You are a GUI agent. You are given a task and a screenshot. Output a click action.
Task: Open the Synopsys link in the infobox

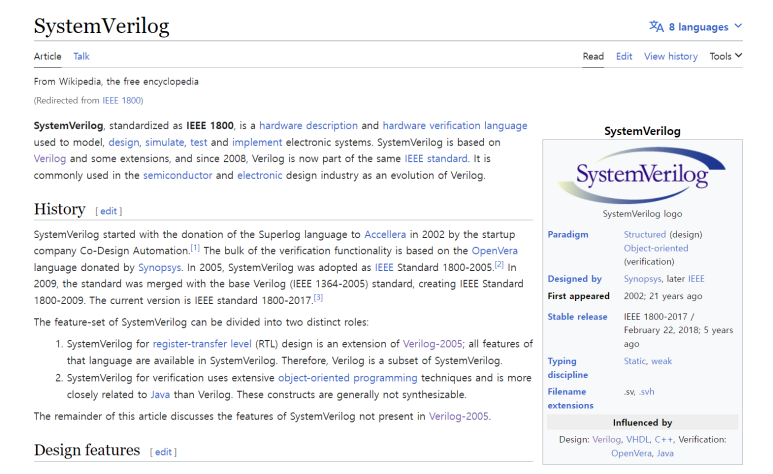[642, 279]
